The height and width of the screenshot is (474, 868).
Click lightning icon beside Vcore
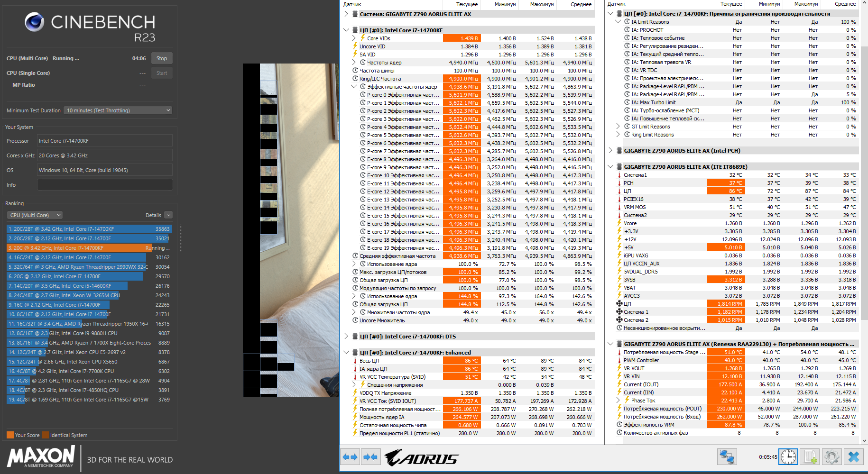619,223
